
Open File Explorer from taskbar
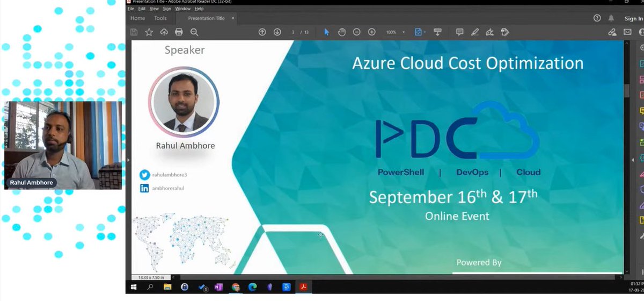click(x=167, y=287)
